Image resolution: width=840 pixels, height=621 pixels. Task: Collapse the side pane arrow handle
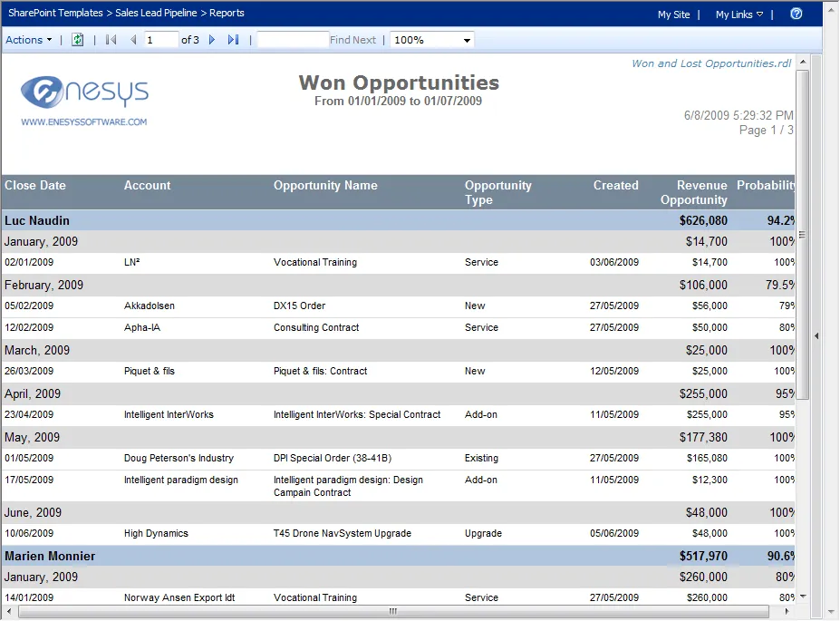pyautogui.click(x=816, y=335)
